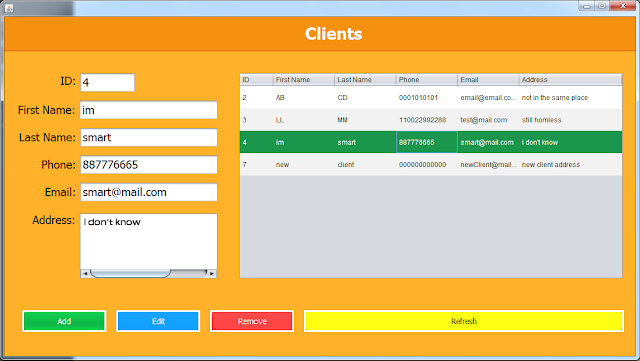Screen dimensions: 640x361
Task: Click the email cell email@email.co...
Action: pyautogui.click(x=488, y=98)
